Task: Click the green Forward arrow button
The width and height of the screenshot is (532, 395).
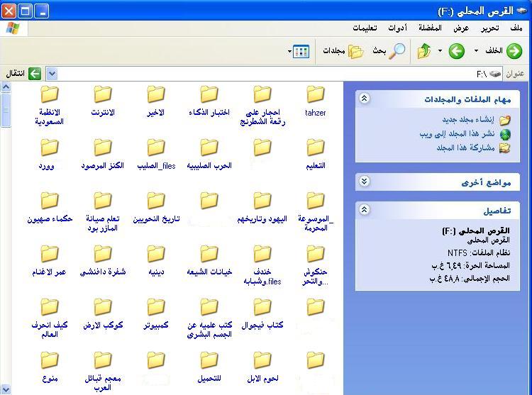Action: point(457,51)
